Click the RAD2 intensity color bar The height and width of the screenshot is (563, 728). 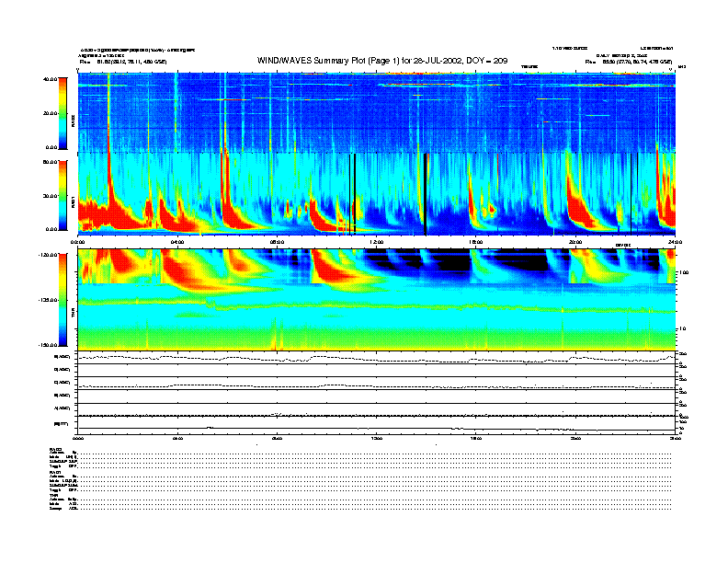(63, 113)
